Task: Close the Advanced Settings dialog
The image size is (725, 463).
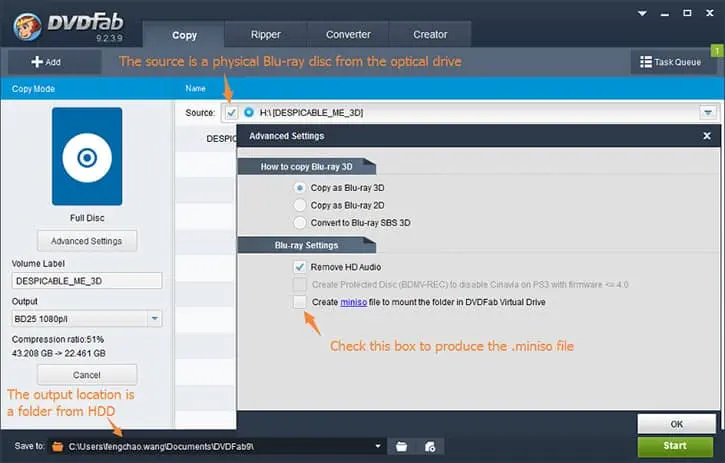Action: pos(707,136)
